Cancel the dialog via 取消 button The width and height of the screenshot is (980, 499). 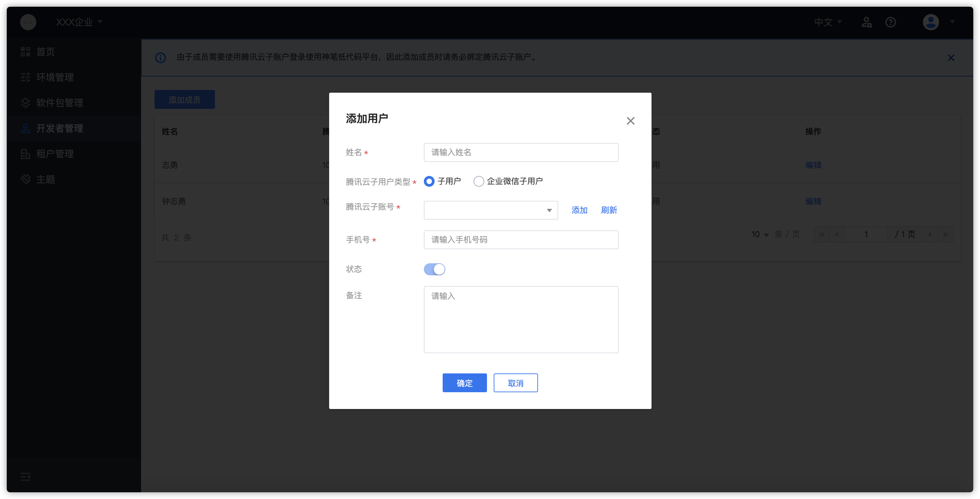[516, 382]
